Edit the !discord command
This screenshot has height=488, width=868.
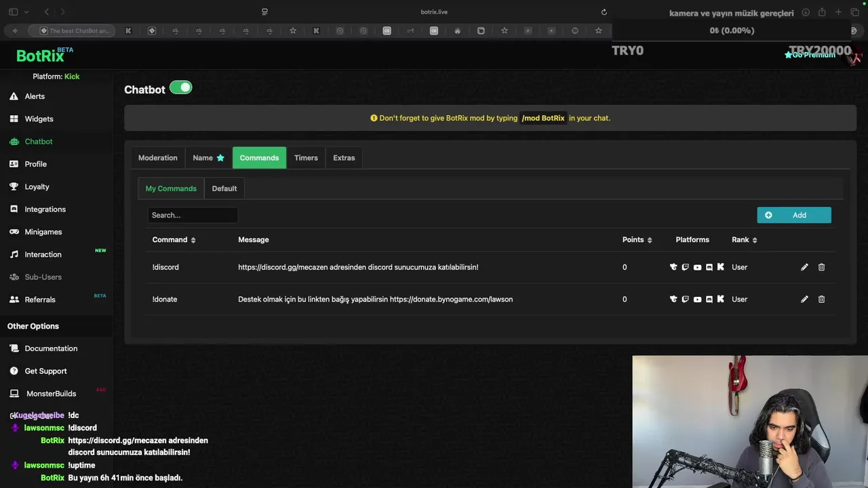804,267
